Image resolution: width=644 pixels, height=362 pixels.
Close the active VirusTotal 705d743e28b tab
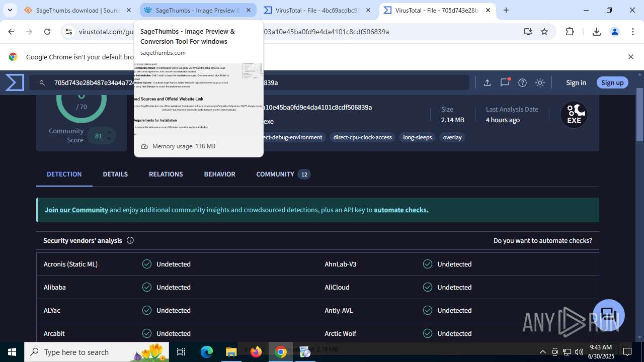488,10
